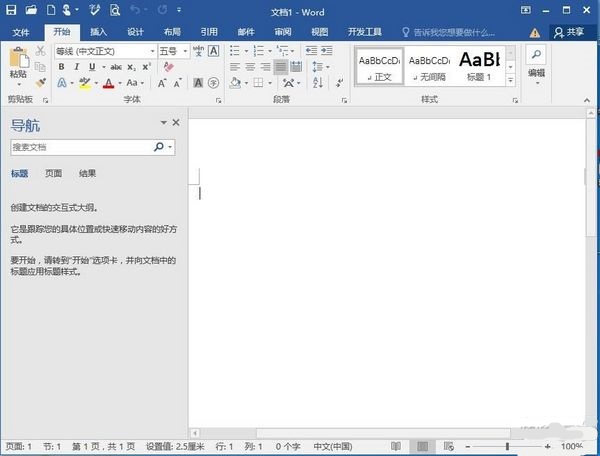Toggle Bold formatting
600x456 pixels.
pyautogui.click(x=61, y=67)
